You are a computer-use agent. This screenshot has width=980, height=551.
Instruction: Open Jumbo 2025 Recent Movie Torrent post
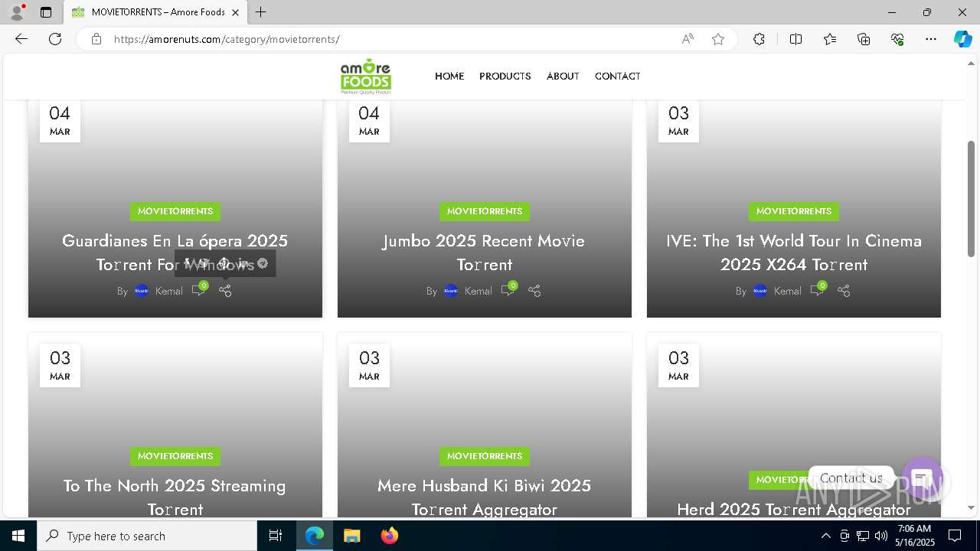point(485,253)
